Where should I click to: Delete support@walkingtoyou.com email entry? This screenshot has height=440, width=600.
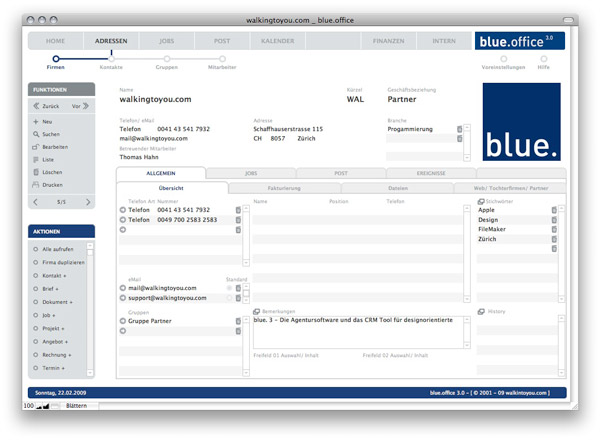238,298
